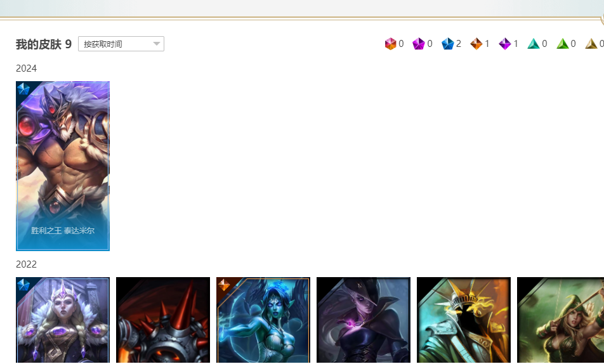
Task: Click the green triangle gem icon
Action: point(562,44)
